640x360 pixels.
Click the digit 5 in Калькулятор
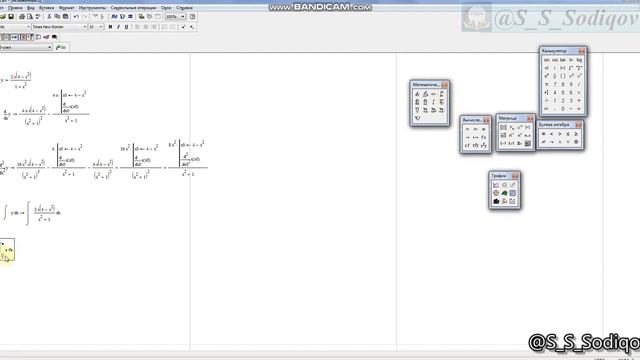[x=563, y=92]
